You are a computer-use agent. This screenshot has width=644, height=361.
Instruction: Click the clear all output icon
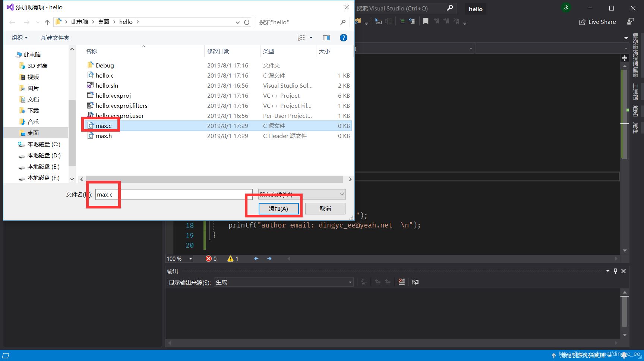(x=401, y=282)
